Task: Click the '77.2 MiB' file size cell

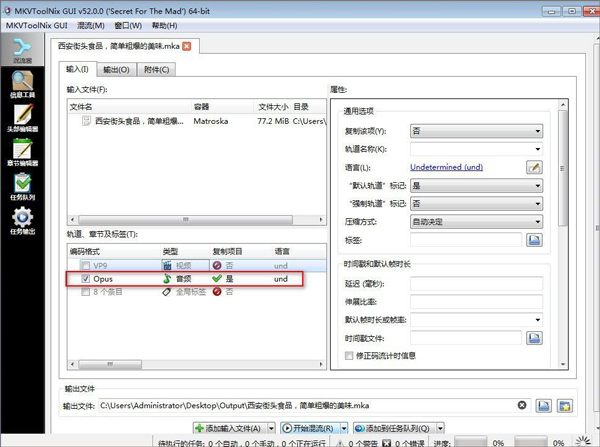Action: click(273, 121)
